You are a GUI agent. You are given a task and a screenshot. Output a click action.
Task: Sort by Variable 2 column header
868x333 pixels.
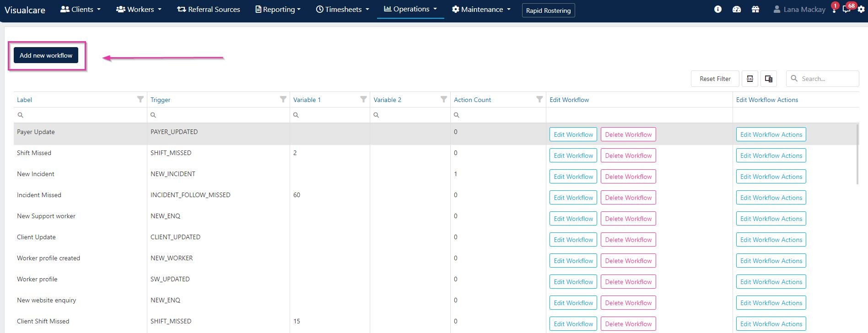pyautogui.click(x=387, y=100)
